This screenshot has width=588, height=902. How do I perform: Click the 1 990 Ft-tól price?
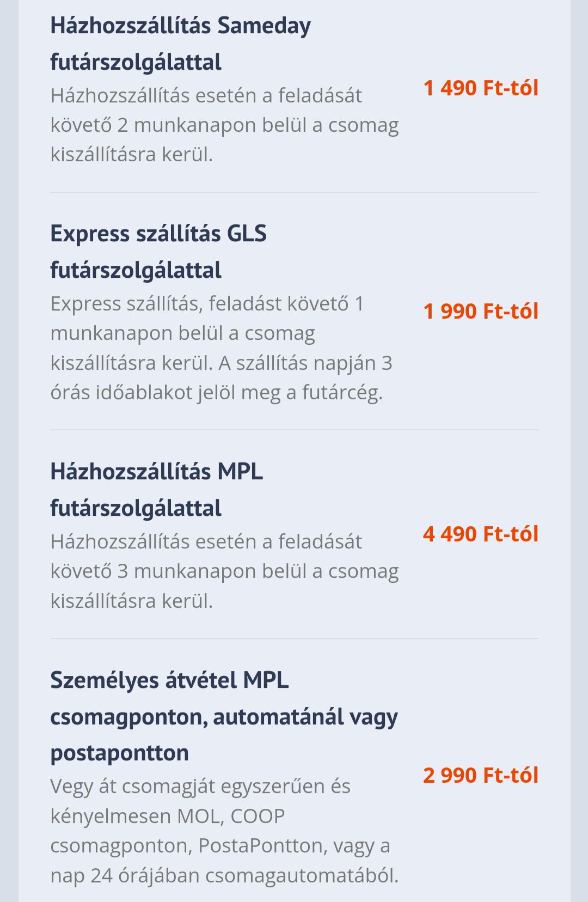coord(481,311)
